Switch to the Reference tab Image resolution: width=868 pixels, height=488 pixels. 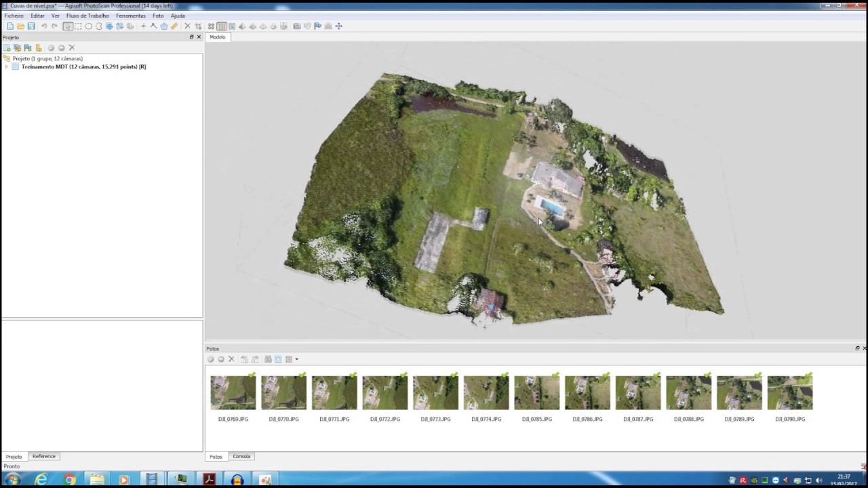coord(43,456)
